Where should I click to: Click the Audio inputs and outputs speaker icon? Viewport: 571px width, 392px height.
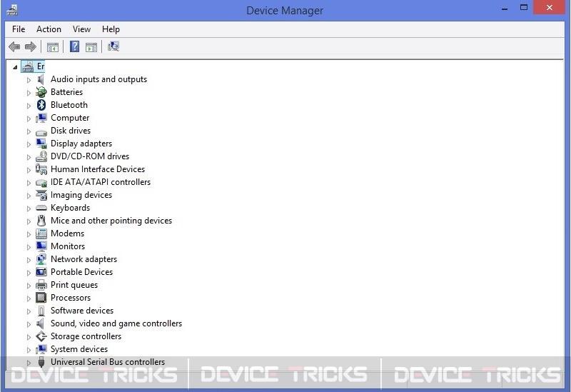click(41, 79)
